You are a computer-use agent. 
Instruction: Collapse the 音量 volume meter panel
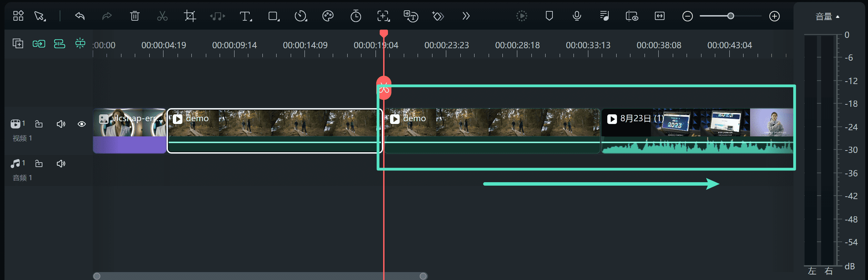click(827, 17)
